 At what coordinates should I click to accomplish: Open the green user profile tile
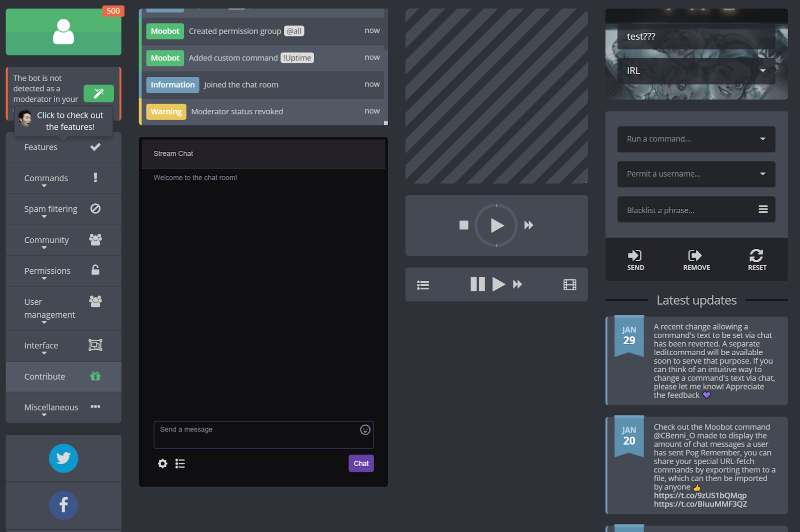click(63, 32)
